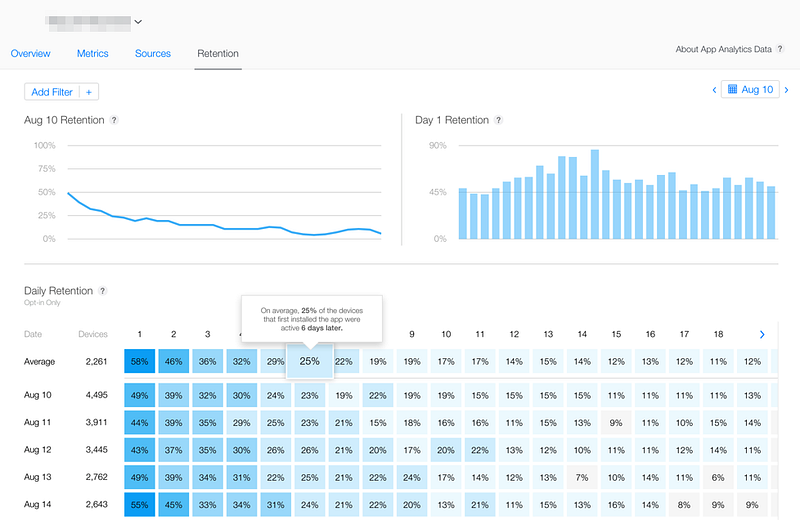The height and width of the screenshot is (520, 800).
Task: Show more day columns with right arrow
Action: [x=762, y=335]
